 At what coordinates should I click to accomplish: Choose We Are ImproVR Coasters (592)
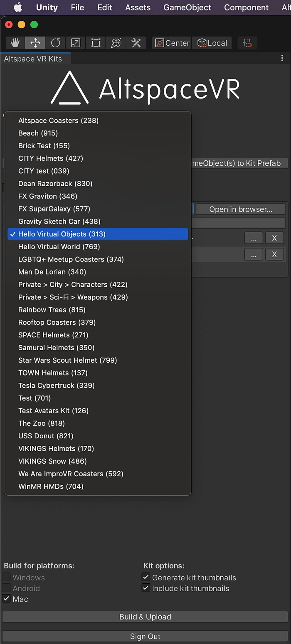point(98,474)
